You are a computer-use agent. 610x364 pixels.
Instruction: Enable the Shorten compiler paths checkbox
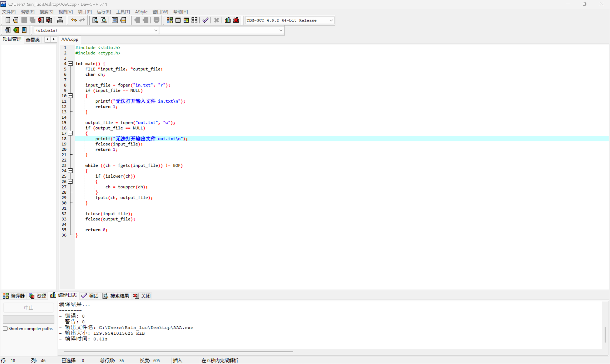[x=5, y=329]
